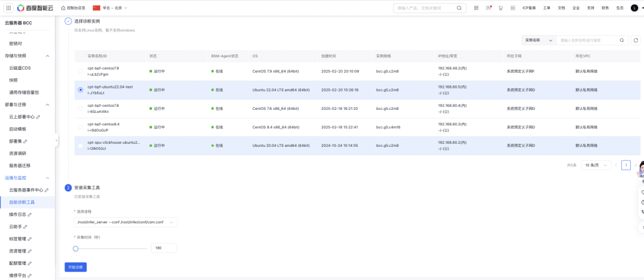Open 密钥对 in sidebar
This screenshot has height=280, width=644.
16,44
